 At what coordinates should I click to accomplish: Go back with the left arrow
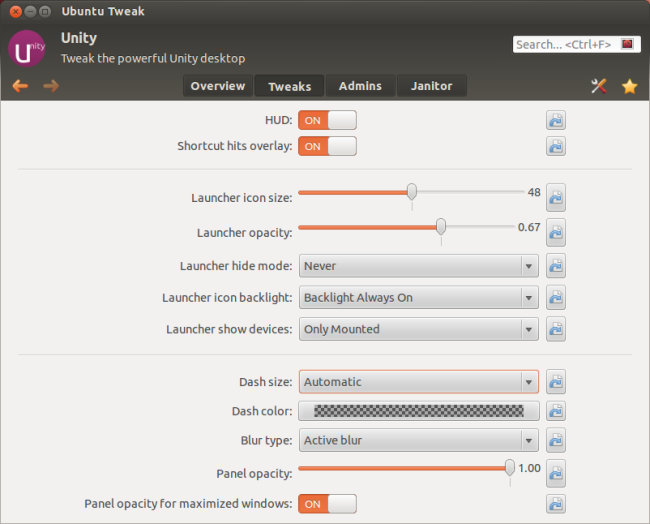pyautogui.click(x=20, y=86)
